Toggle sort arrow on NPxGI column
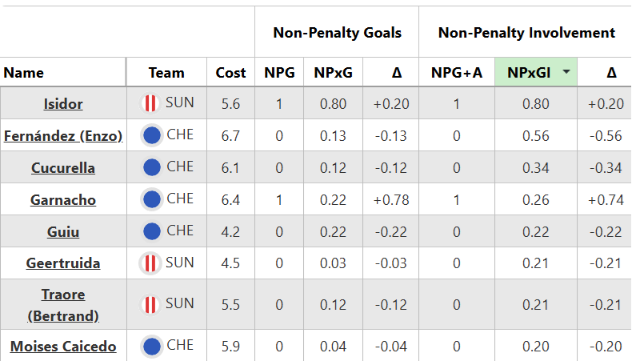The width and height of the screenshot is (644, 361). [566, 73]
